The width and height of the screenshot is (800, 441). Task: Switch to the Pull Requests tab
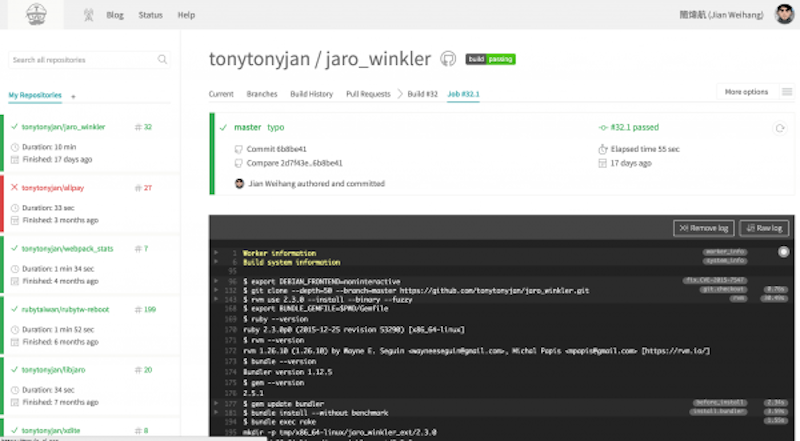(x=368, y=94)
